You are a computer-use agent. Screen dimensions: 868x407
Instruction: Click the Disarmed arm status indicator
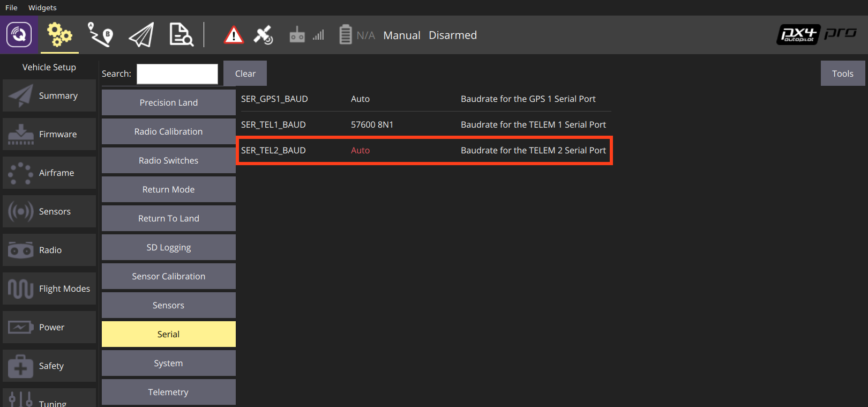tap(453, 35)
